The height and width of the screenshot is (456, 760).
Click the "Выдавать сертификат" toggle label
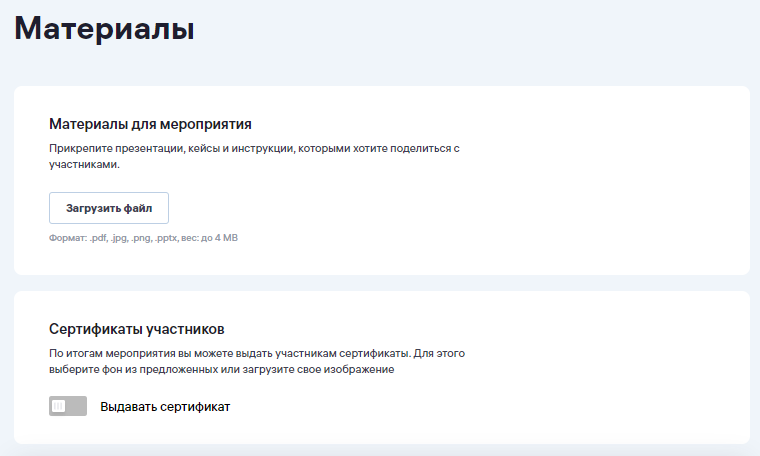(165, 407)
